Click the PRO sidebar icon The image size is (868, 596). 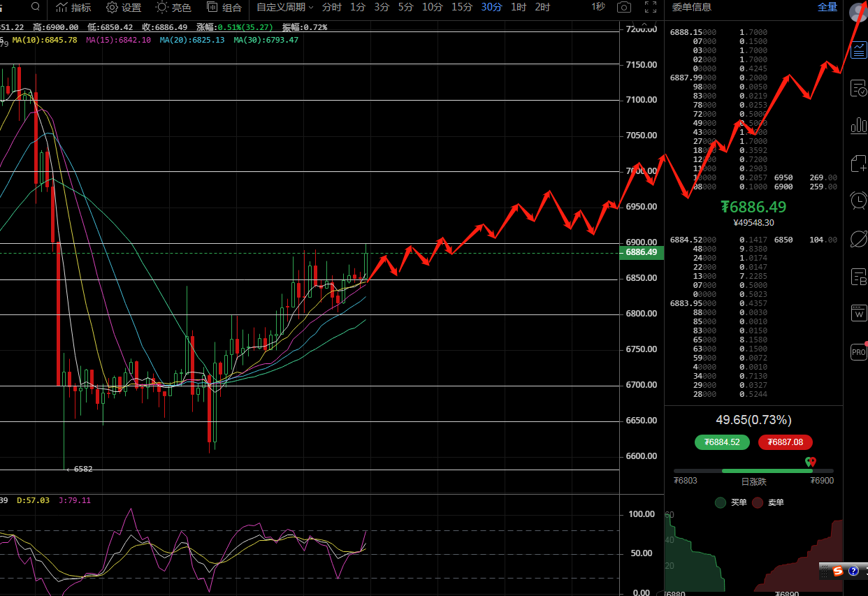pos(858,352)
